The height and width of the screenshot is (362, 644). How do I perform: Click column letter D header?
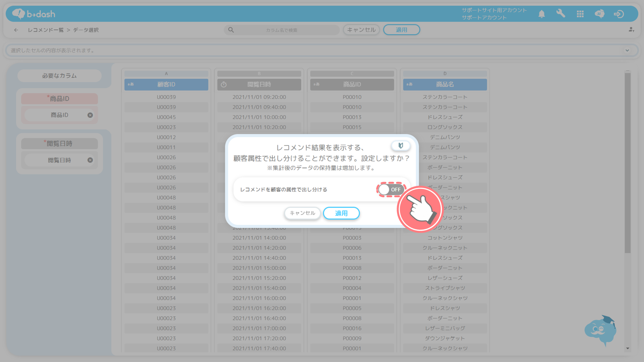pyautogui.click(x=445, y=74)
